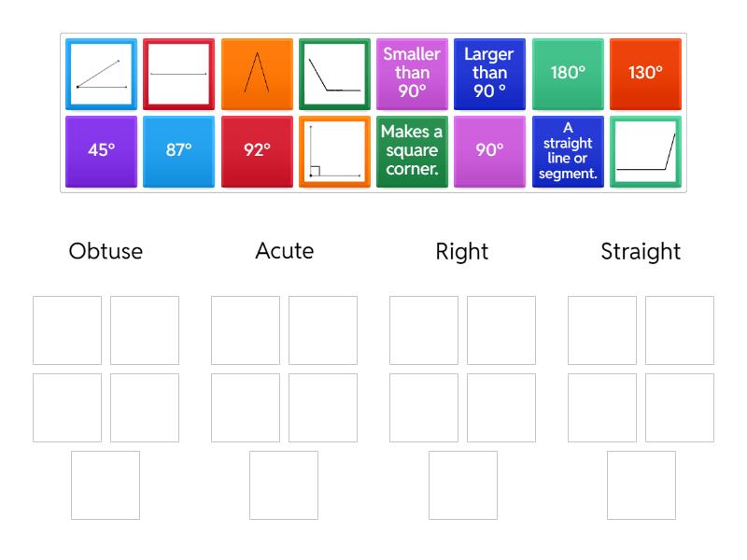Click the "Smaller than 90°" tile
Screen dimensions: 747x560
412,74
